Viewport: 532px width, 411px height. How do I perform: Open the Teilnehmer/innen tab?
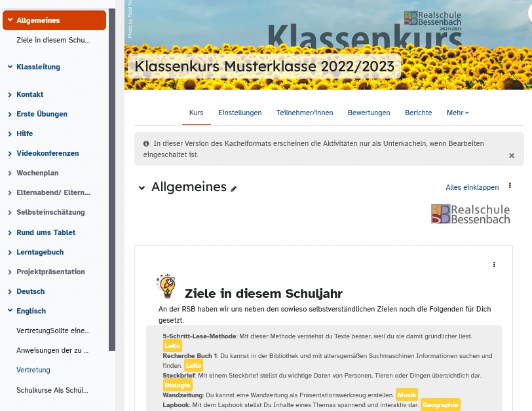point(305,113)
